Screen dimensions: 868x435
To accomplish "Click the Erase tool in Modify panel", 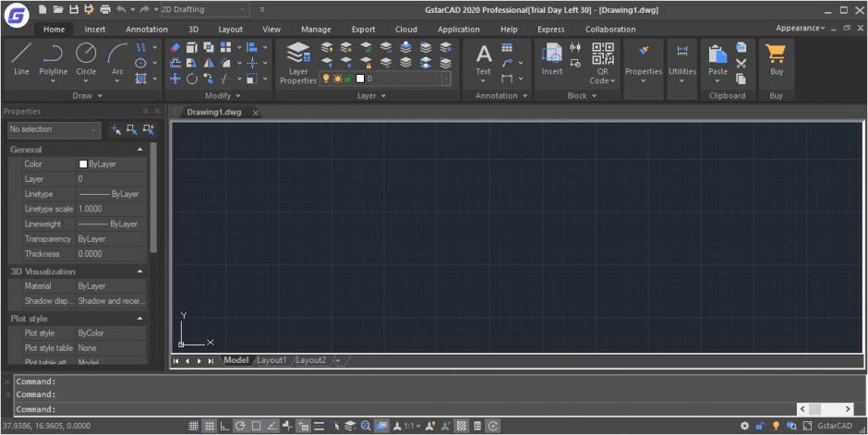I will coord(175,48).
